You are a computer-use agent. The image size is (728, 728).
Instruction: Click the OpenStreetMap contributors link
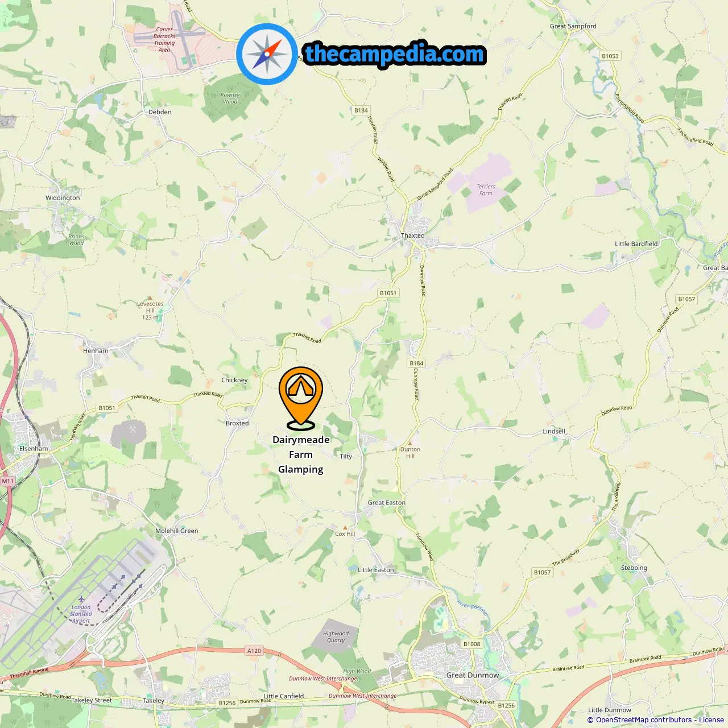coord(644,720)
